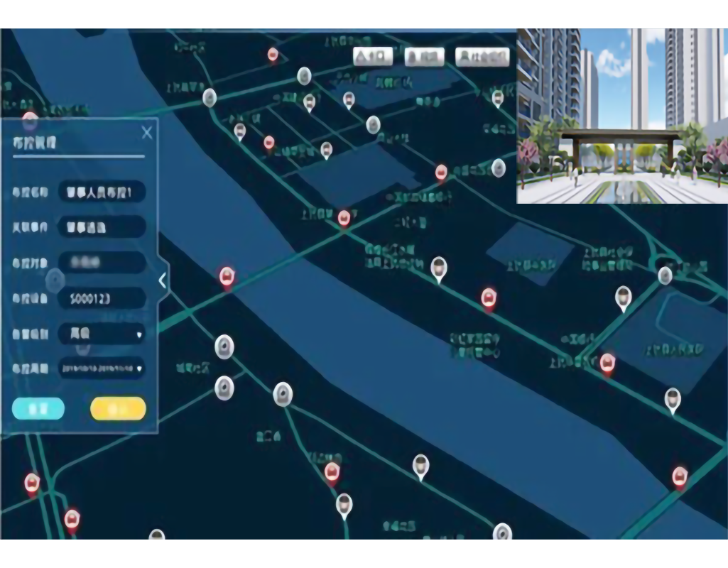Screen dimensions: 728x568
Task: Click the topmost red marker on the map
Action: 273,55
